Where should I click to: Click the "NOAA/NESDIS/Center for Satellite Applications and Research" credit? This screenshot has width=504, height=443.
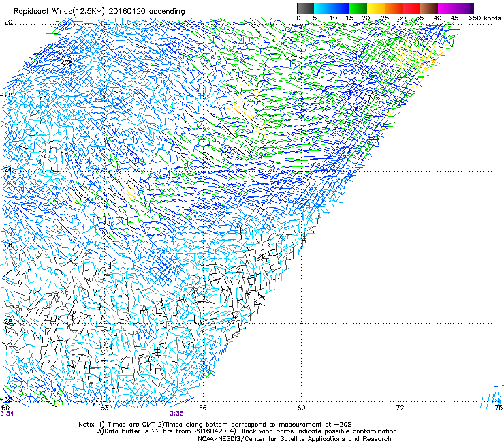[294, 439]
